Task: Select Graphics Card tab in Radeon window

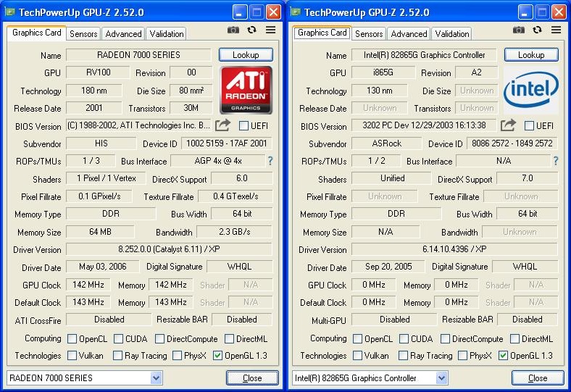Action: [36, 33]
